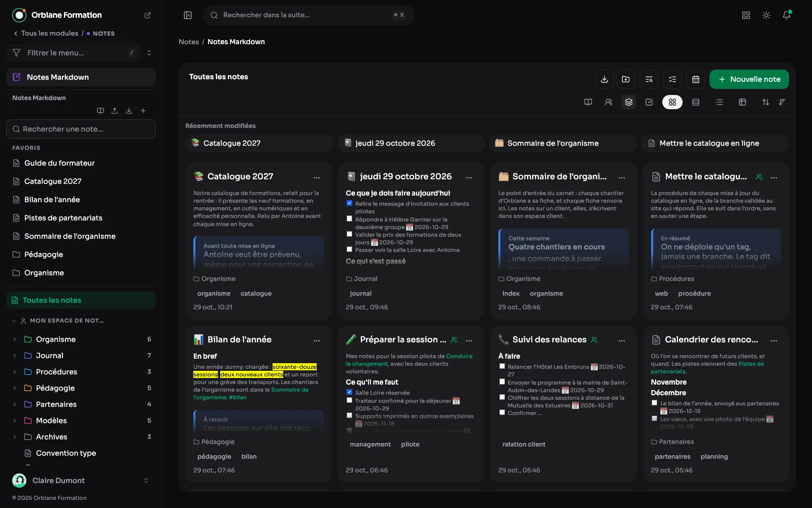The width and height of the screenshot is (812, 508).
Task: Expand the Archives folder chevron
Action: point(15,437)
